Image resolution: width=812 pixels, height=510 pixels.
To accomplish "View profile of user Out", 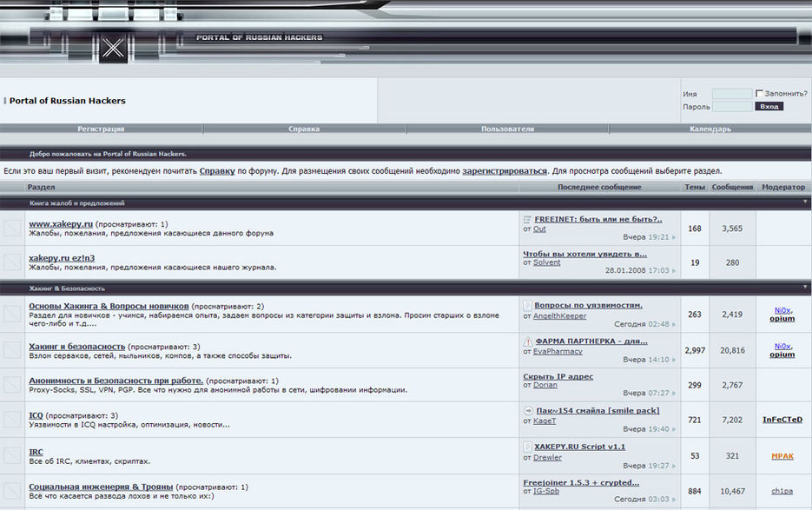I will [x=539, y=229].
